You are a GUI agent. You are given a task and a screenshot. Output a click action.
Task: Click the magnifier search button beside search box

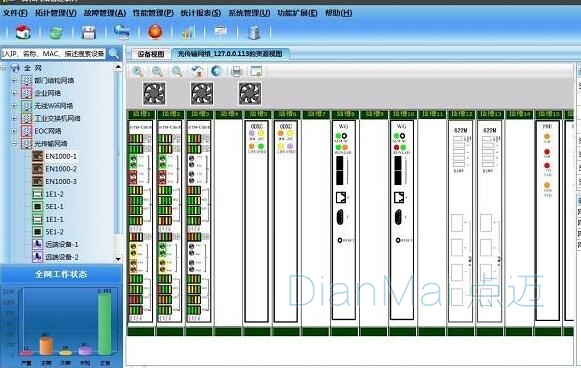[114, 54]
